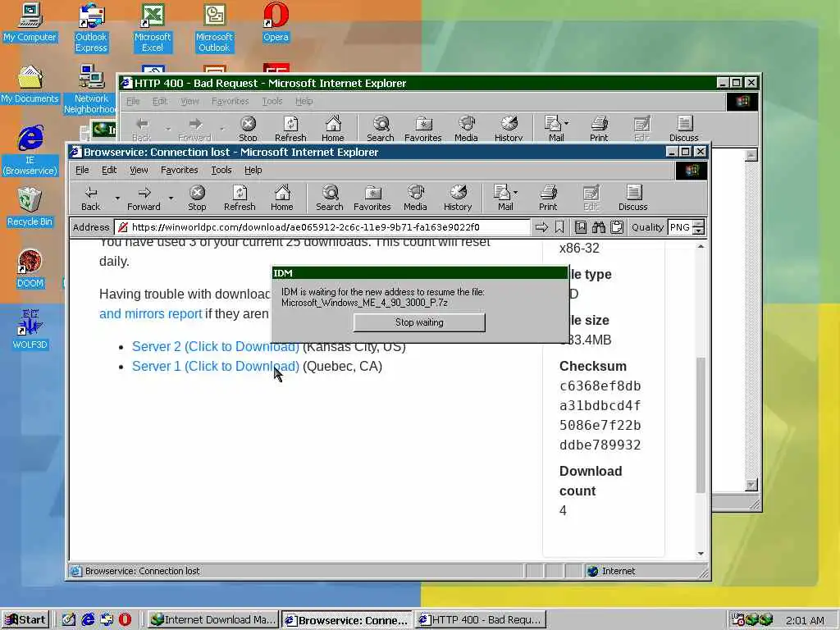Print the page from Browservice toolbar

tap(548, 198)
